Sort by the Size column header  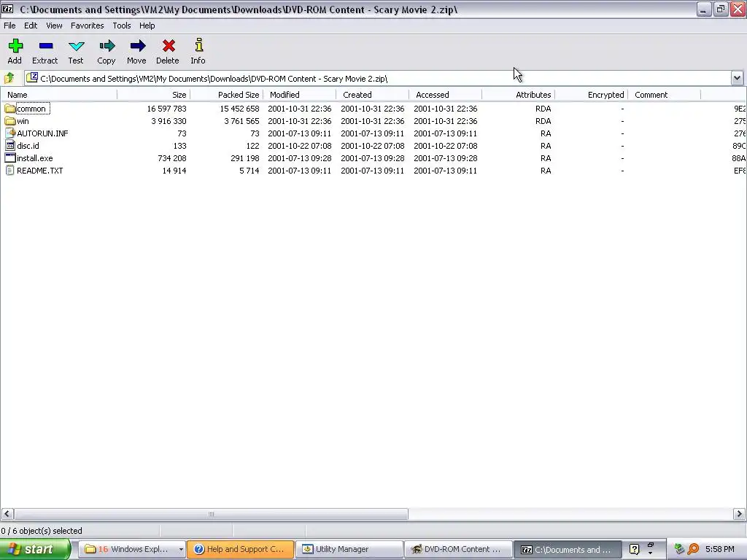point(153,95)
